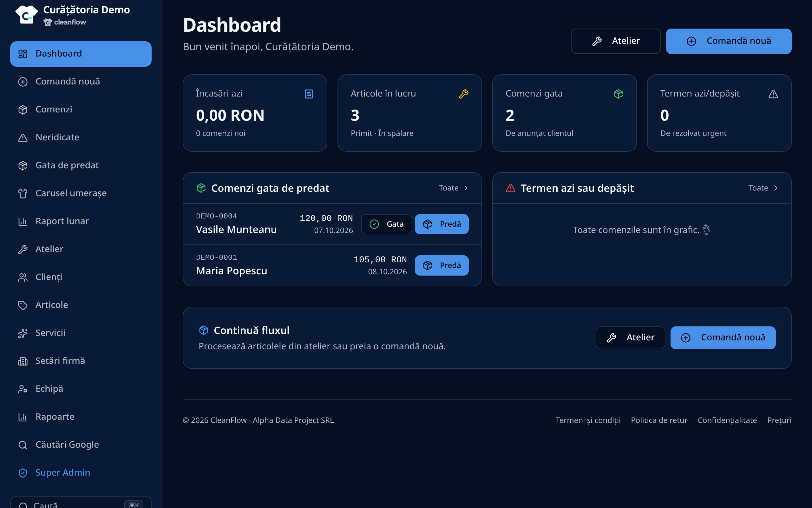
Task: Open Toate link in Comenzi gata de predat
Action: click(x=454, y=188)
